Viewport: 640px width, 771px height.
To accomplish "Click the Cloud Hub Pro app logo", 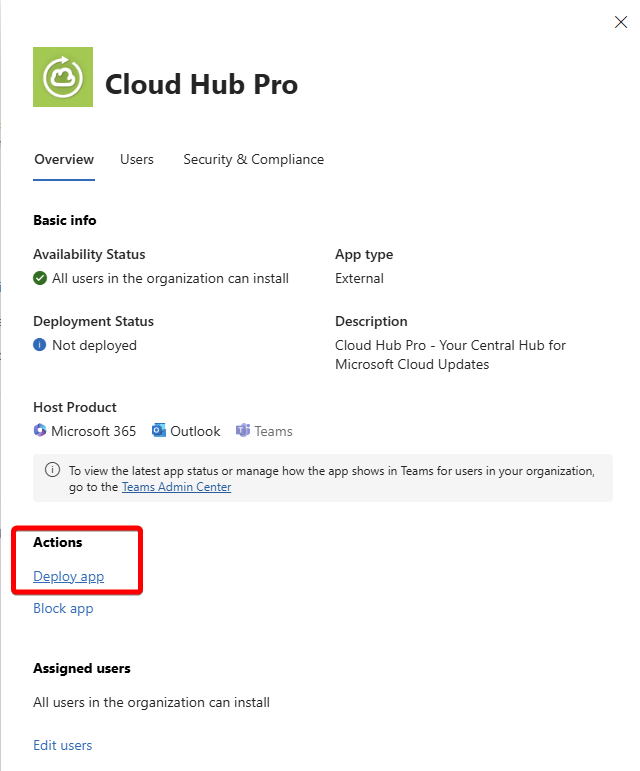I will pos(63,77).
